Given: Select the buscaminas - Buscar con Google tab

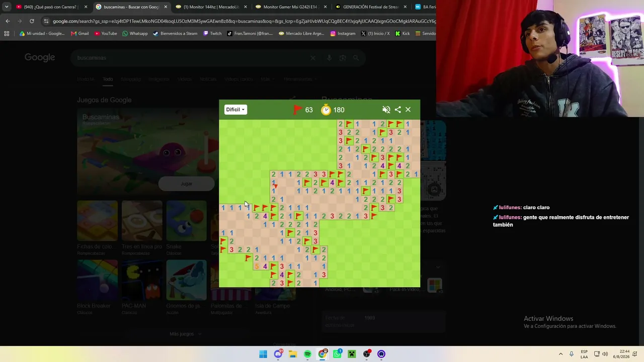Looking at the screenshot, I should pos(131,7).
